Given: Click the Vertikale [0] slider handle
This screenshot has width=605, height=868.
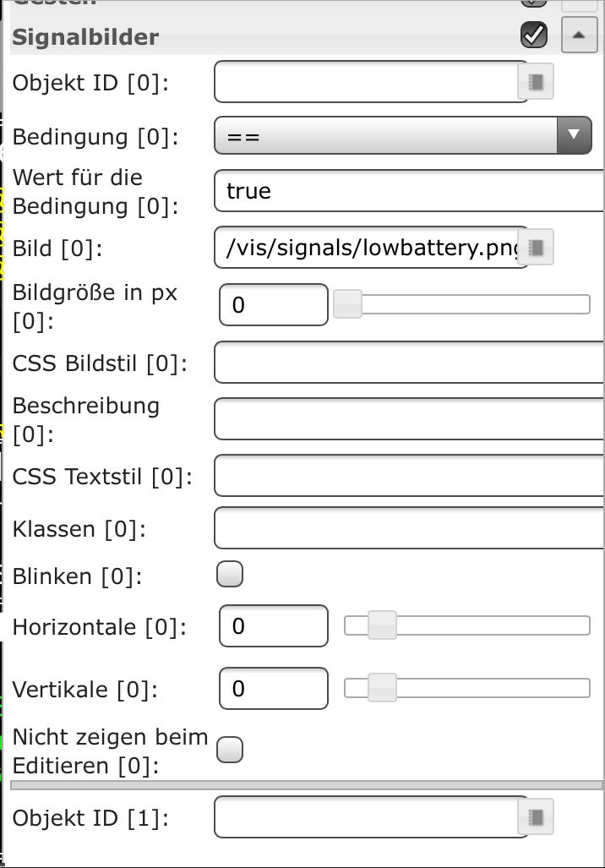Looking at the screenshot, I should pyautogui.click(x=382, y=688).
